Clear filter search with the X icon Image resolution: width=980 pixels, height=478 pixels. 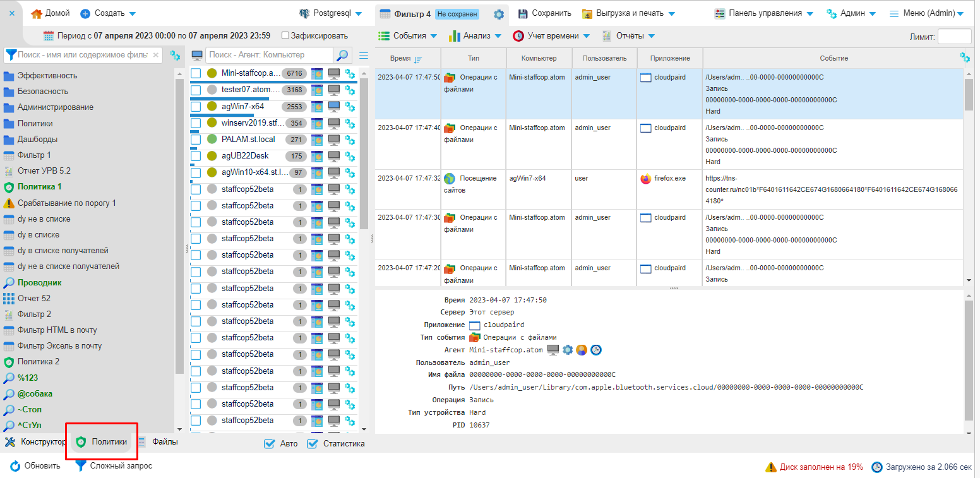pos(155,56)
